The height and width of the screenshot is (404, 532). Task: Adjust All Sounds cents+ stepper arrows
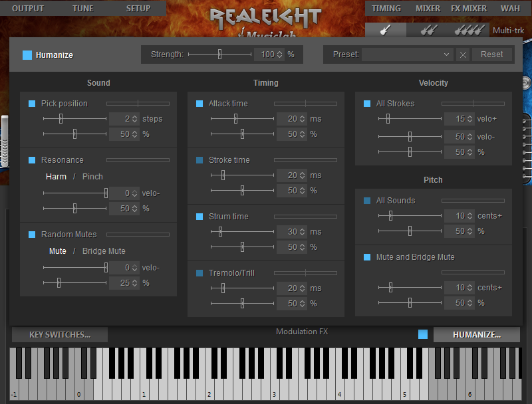pos(470,216)
